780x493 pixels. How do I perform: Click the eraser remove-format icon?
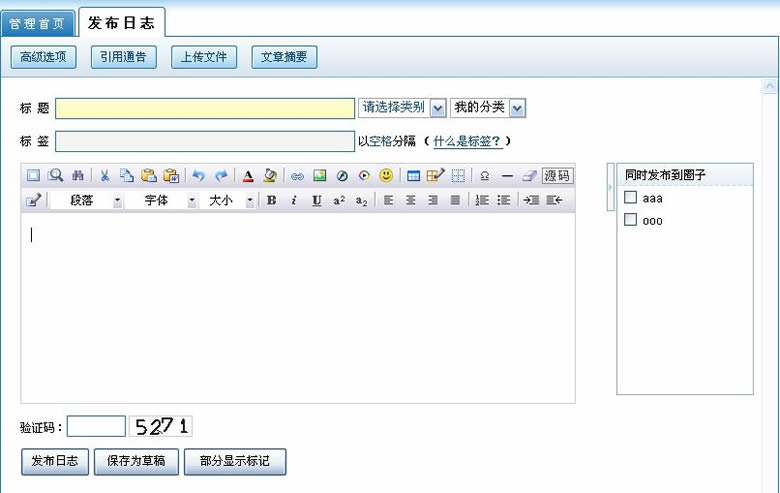[x=529, y=176]
